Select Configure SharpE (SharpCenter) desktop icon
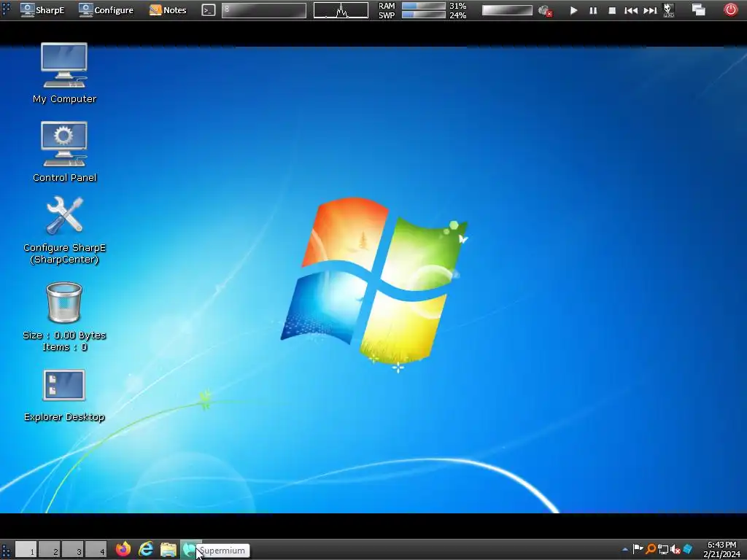The image size is (747, 560). coord(64,230)
